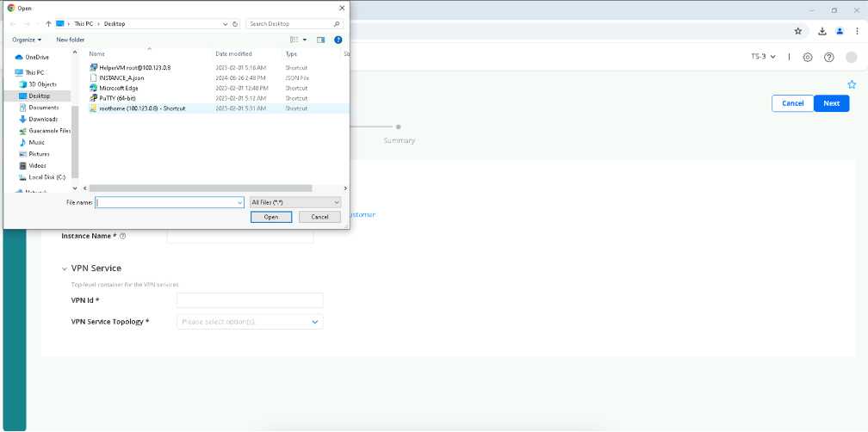Open Downloads folder in navigation pane
Screen dimensions: 868x432
click(43, 119)
